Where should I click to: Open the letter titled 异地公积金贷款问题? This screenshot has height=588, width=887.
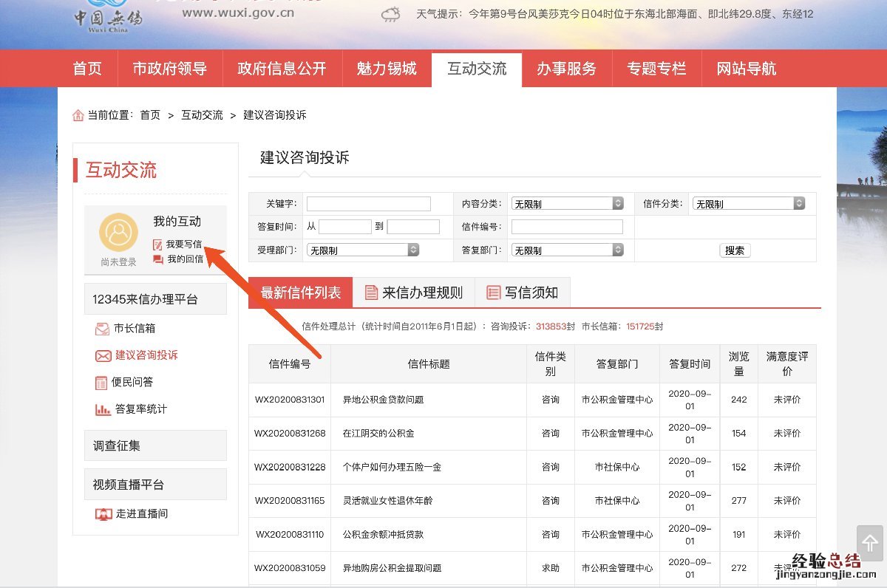tap(383, 400)
